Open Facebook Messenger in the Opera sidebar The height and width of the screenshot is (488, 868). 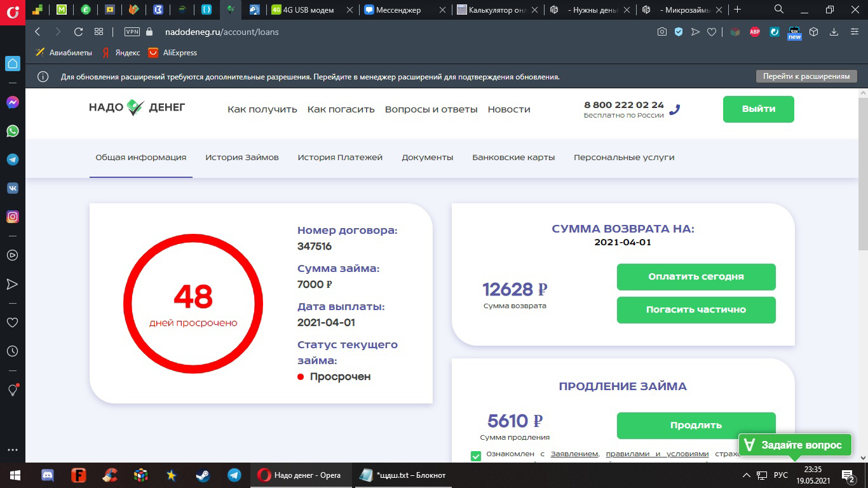click(x=13, y=102)
